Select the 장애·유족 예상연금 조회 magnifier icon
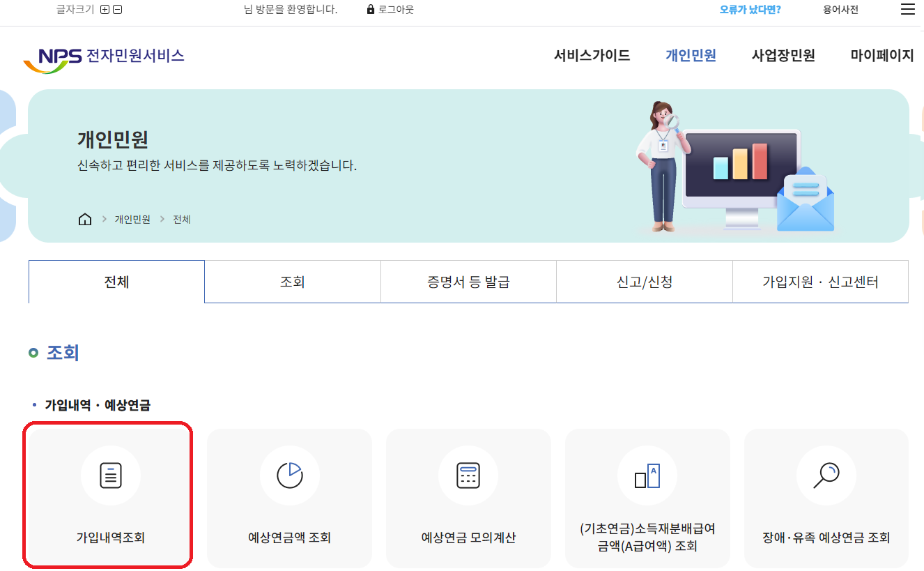 coord(826,475)
